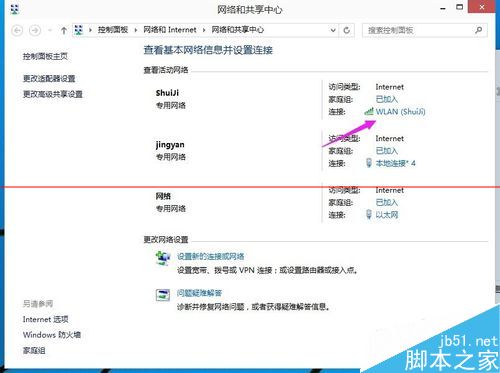Image resolution: width=500 pixels, height=373 pixels.
Task: Click the Back navigation arrow
Action: pos(17,30)
